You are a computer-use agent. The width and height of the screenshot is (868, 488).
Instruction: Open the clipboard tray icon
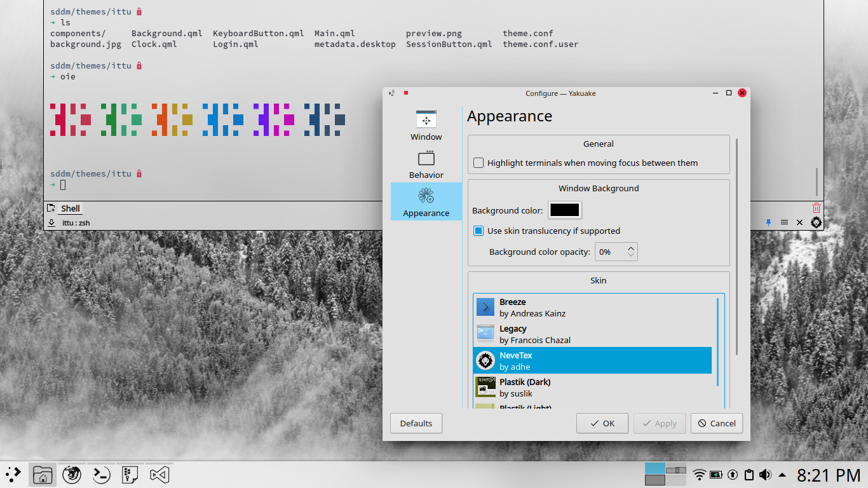(749, 475)
